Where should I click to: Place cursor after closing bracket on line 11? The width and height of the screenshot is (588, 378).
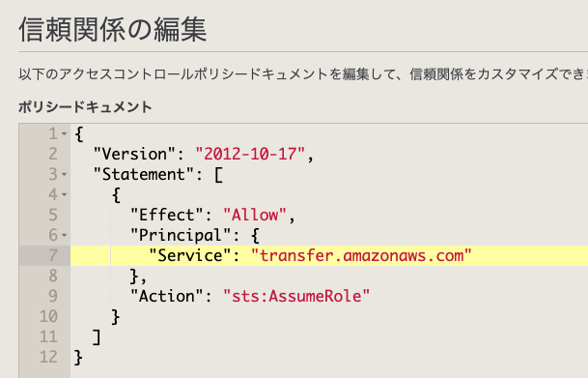click(x=102, y=337)
